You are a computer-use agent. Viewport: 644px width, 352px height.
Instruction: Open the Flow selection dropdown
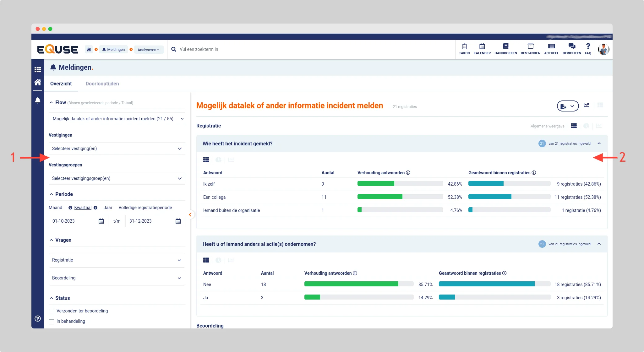point(117,119)
